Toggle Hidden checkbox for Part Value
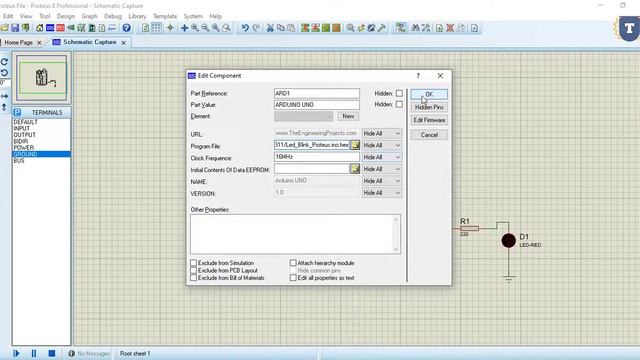This screenshot has width=640, height=360. coord(399,104)
